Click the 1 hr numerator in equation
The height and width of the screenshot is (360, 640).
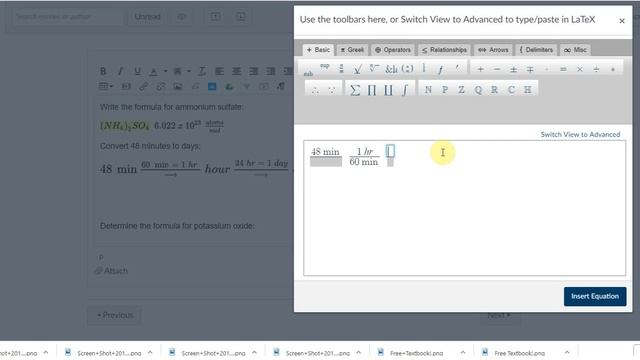(x=364, y=151)
